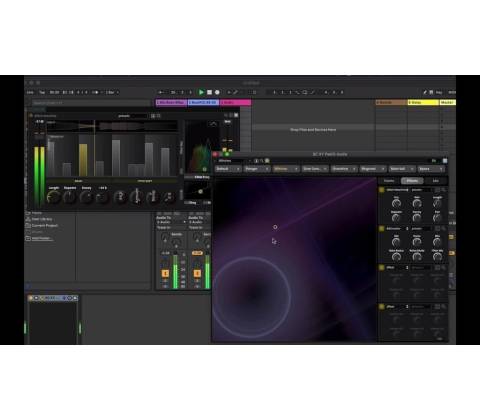The image size is (480, 420).
Task: Turn off the second effect slot's yellow power toggle
Action: point(382,229)
